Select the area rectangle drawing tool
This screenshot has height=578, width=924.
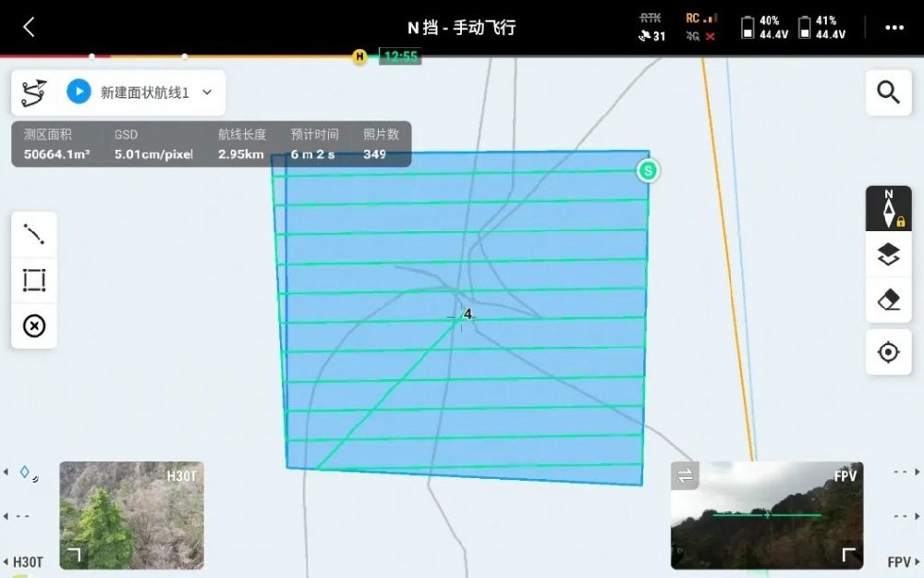point(34,280)
